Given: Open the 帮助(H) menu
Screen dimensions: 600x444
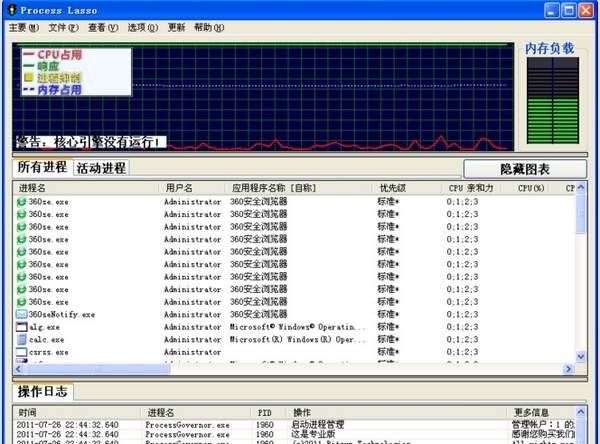Looking at the screenshot, I should point(209,27).
